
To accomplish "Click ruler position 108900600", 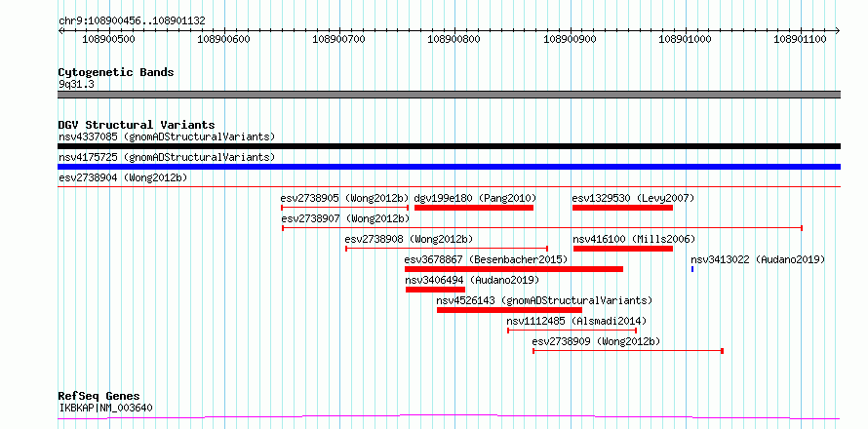I will (224, 39).
